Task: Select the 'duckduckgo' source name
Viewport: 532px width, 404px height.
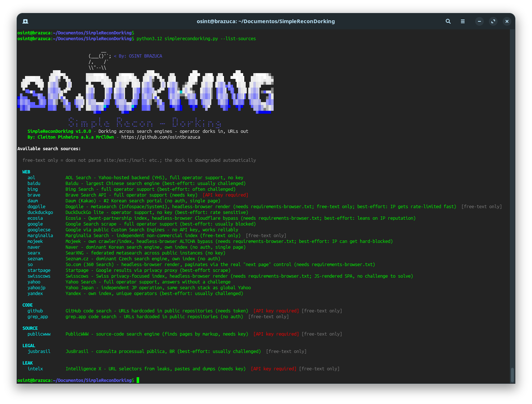Action: [40, 212]
